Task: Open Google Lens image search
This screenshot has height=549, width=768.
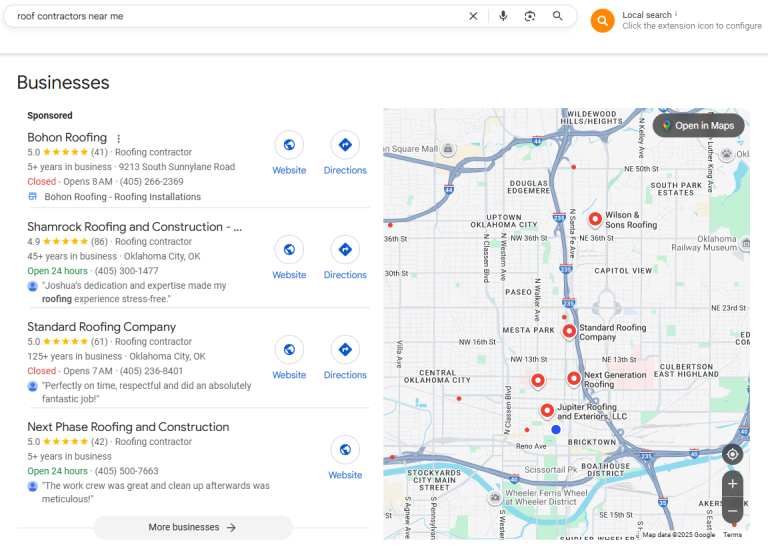Action: click(x=530, y=16)
